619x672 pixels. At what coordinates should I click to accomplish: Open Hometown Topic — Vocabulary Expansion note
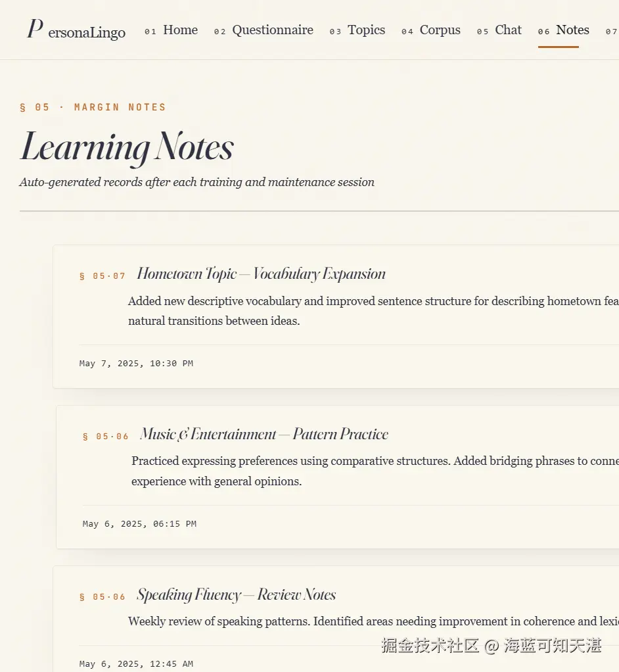pos(261,274)
